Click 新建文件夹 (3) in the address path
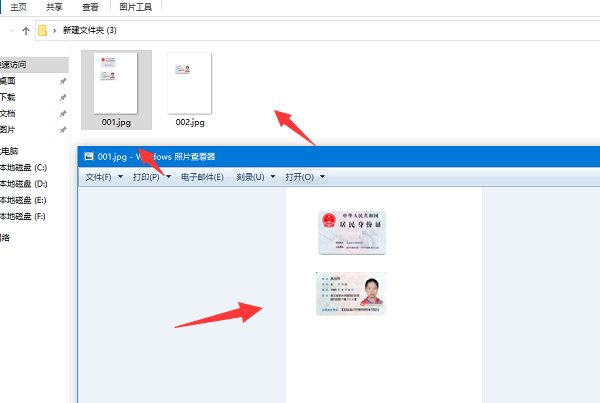The width and height of the screenshot is (600, 403). [x=90, y=30]
